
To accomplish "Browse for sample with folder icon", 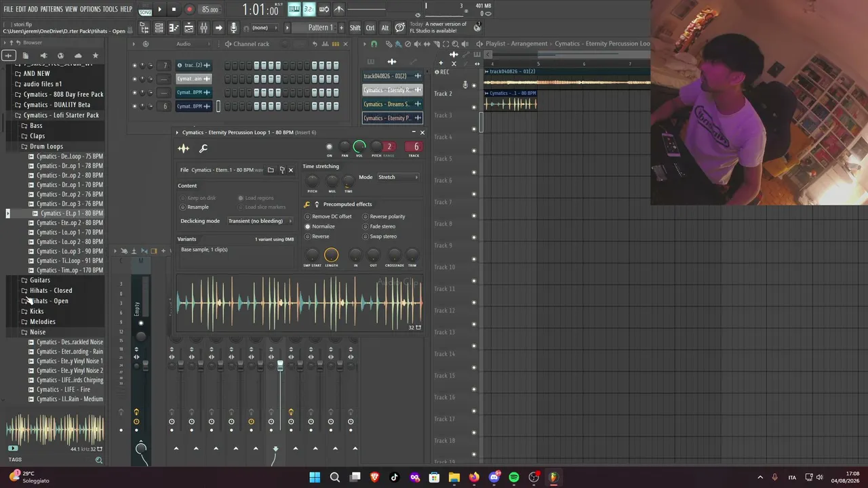I will click(x=271, y=170).
